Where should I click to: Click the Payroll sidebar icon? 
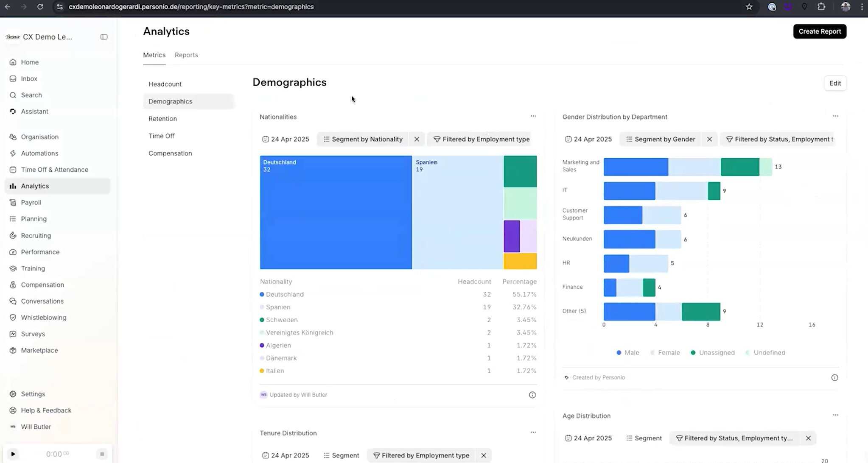click(13, 202)
